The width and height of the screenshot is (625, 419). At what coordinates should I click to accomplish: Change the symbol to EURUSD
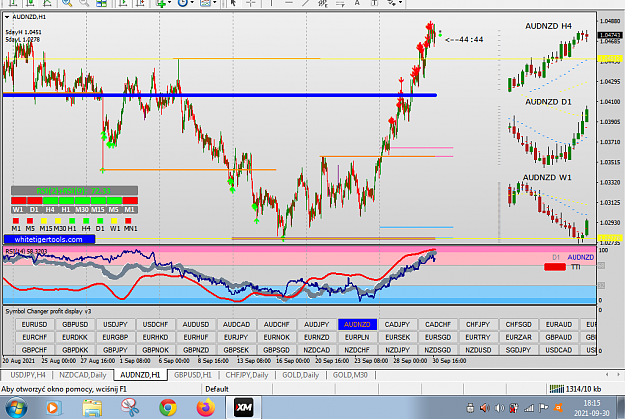pos(35,325)
